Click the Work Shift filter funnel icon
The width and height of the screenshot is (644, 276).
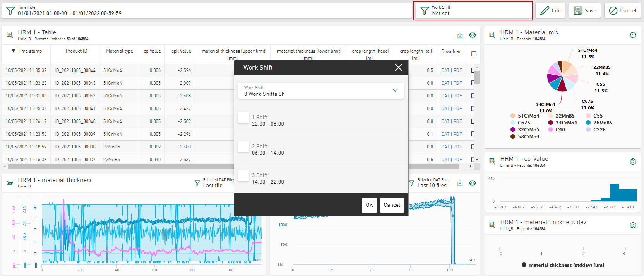tap(425, 11)
